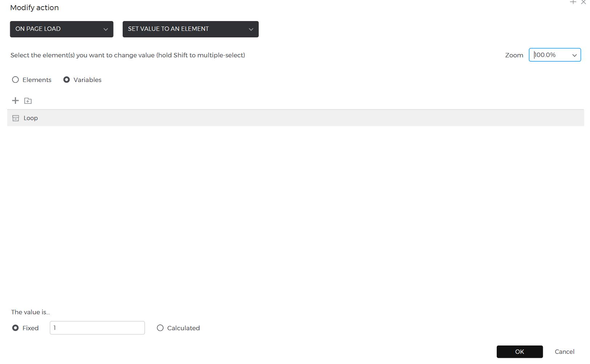
Task: Select the Elements radio button
Action: pyautogui.click(x=15, y=80)
